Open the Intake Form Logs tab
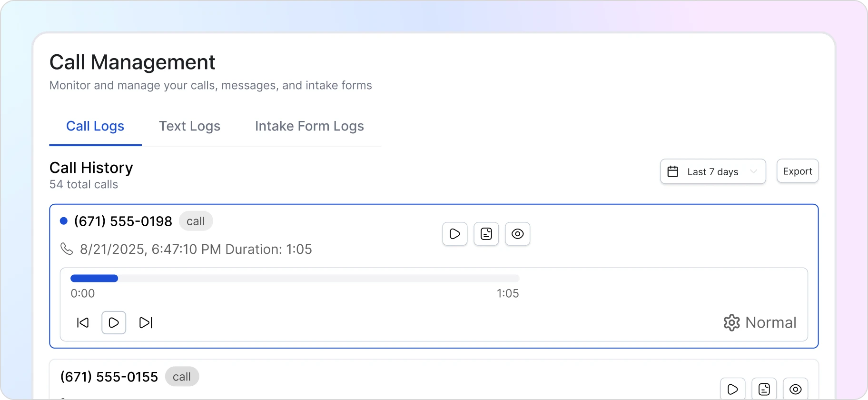This screenshot has height=400, width=868. [x=309, y=126]
